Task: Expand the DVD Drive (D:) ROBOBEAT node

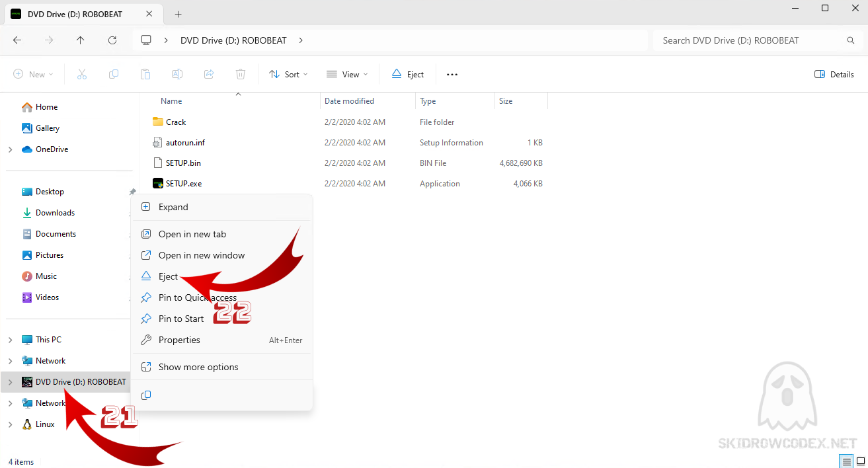Action: click(x=10, y=382)
